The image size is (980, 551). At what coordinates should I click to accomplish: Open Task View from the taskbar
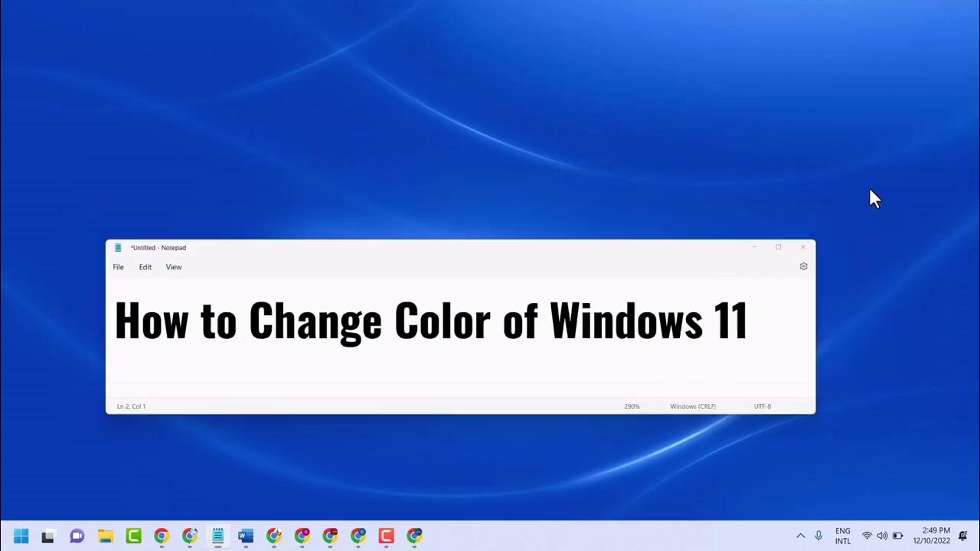(x=48, y=536)
